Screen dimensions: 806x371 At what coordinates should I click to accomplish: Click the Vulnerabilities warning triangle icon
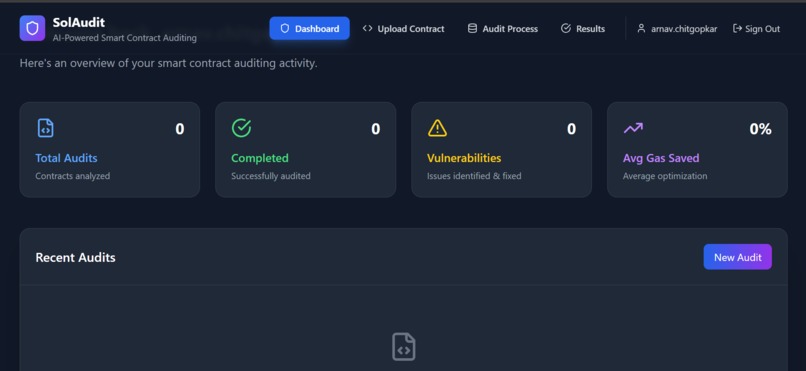tap(437, 128)
